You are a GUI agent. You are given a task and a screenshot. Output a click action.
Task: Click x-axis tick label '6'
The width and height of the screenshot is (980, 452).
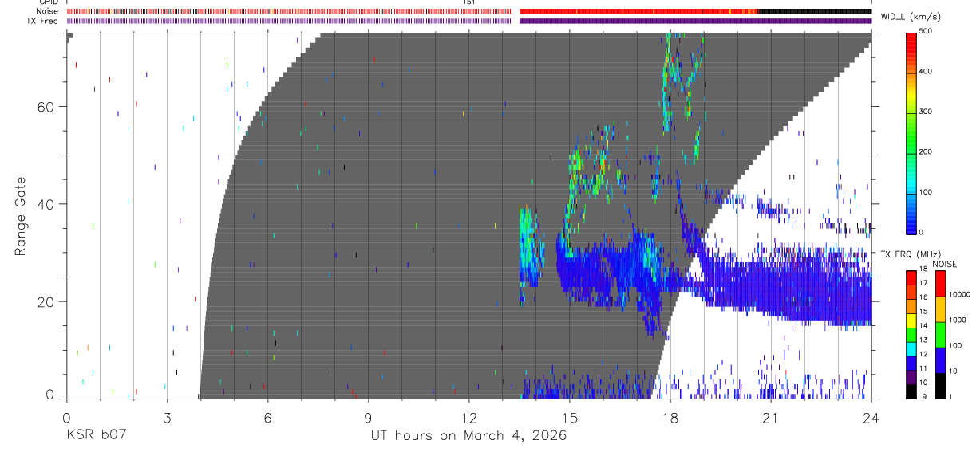click(x=267, y=417)
